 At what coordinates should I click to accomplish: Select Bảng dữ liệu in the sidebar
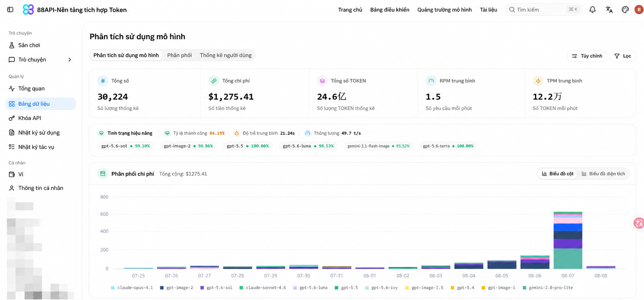pos(41,104)
